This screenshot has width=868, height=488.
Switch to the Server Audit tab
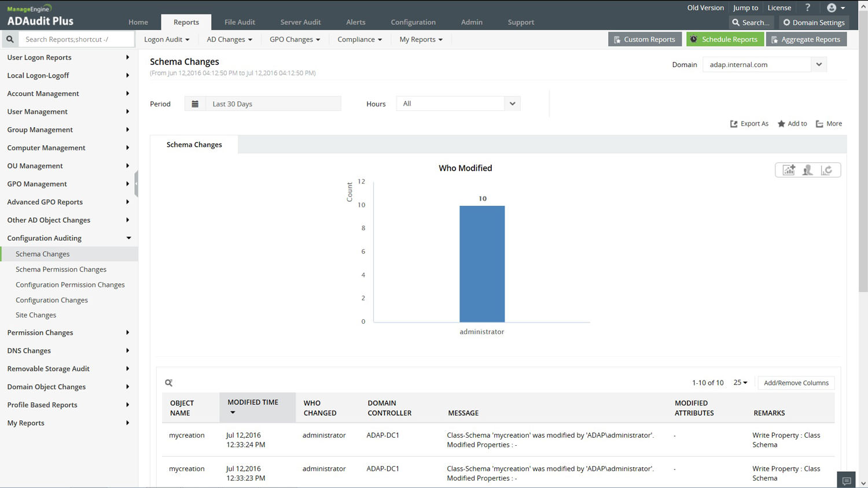coord(300,22)
